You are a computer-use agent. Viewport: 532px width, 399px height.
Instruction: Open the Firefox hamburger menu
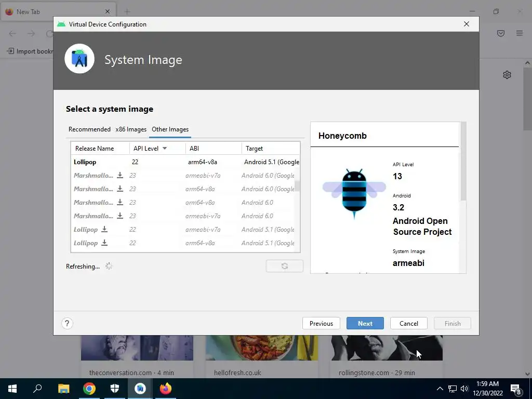click(x=520, y=33)
